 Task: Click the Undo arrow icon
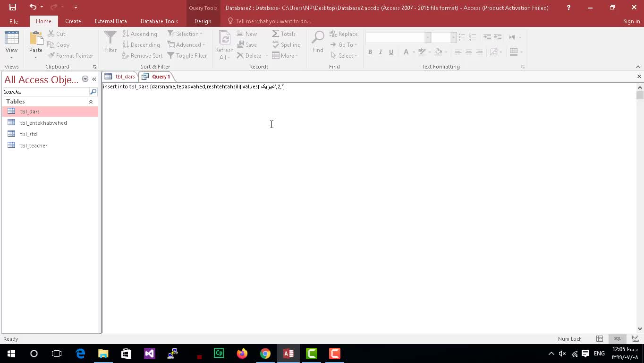[x=33, y=7]
